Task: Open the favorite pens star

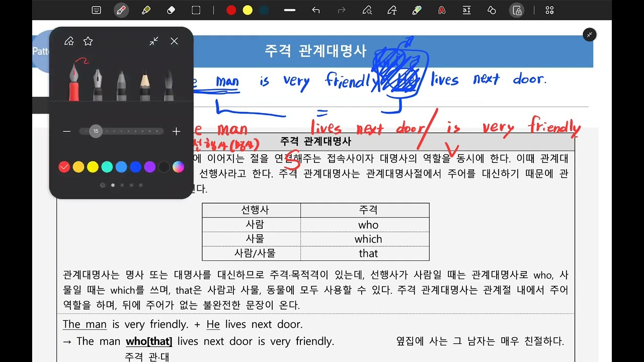Action: (x=88, y=41)
